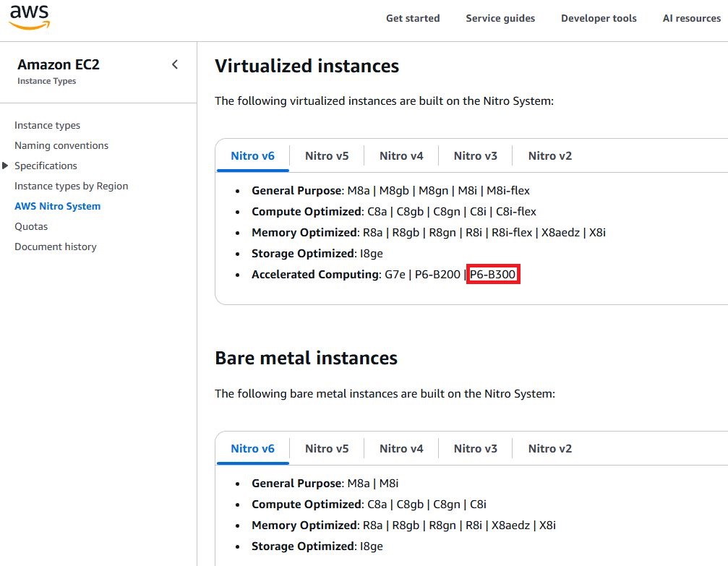Open Get started in top navigation
The width and height of the screenshot is (728, 566).
coord(412,18)
